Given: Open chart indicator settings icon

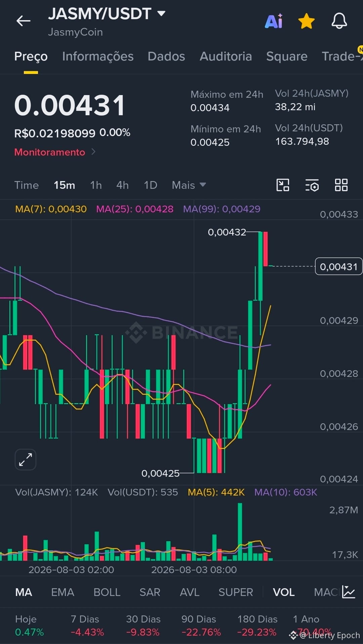Looking at the screenshot, I should point(312,185).
